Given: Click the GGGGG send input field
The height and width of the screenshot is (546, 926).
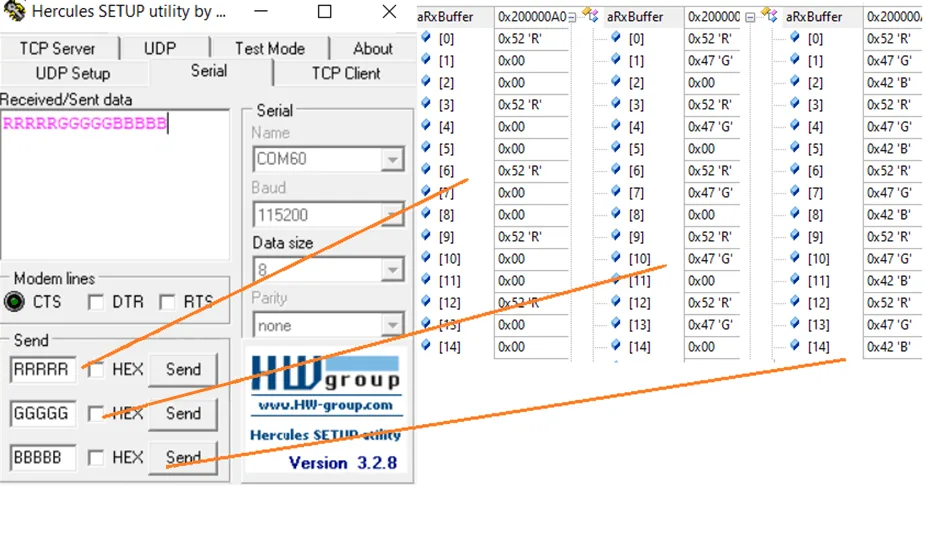Looking at the screenshot, I should click(x=43, y=413).
